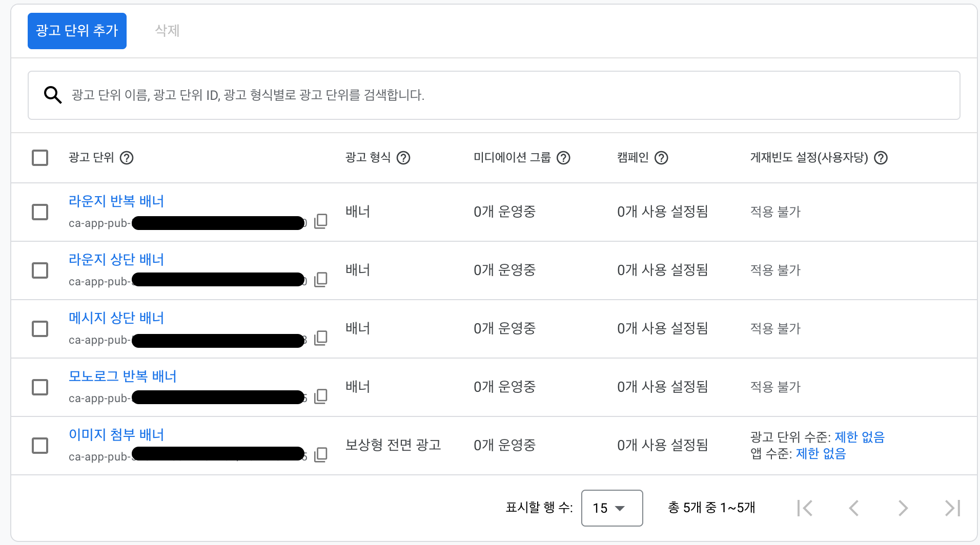Copy the ad unit ID of 이미지 첨부 배너
The width and height of the screenshot is (980, 545).
point(321,455)
